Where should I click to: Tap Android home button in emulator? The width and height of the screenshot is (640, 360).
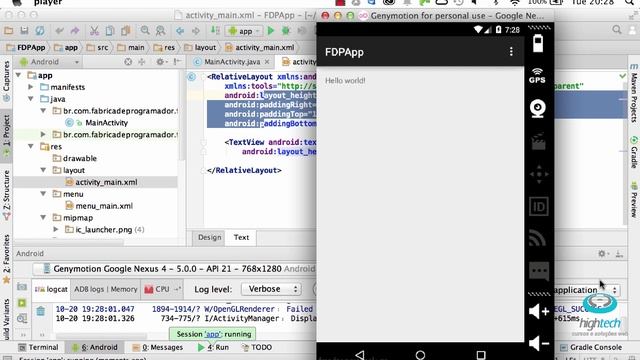pyautogui.click(x=420, y=355)
